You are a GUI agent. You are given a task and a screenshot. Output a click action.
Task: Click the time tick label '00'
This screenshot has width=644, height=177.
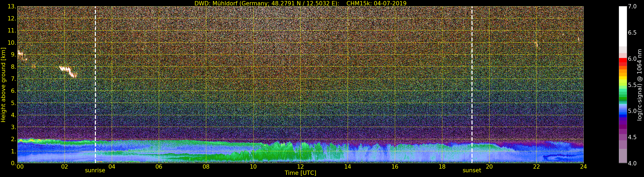point(20,167)
